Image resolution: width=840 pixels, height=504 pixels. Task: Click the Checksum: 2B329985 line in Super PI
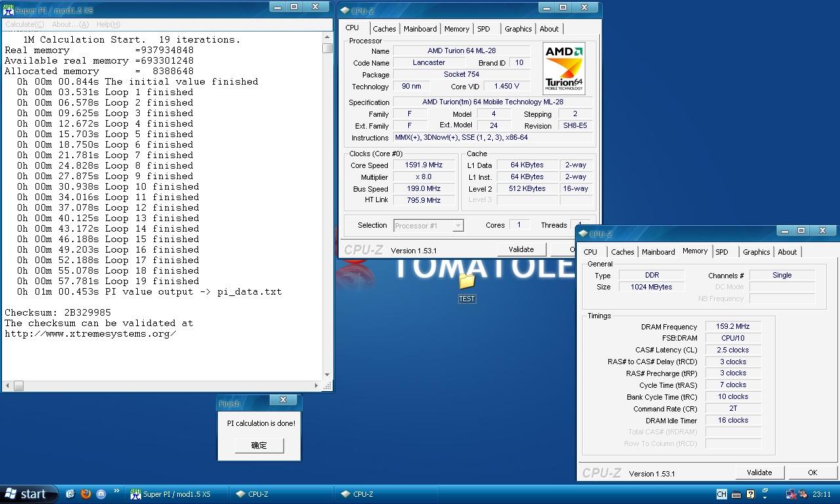click(58, 312)
